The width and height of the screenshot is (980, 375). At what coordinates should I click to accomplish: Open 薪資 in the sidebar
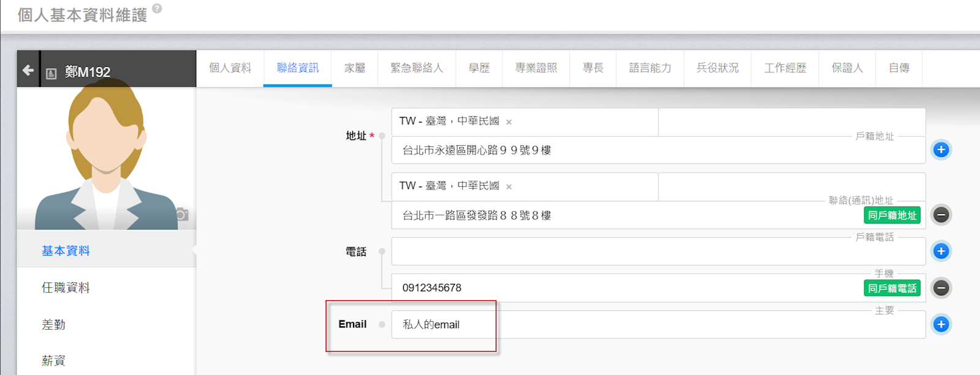pos(53,360)
